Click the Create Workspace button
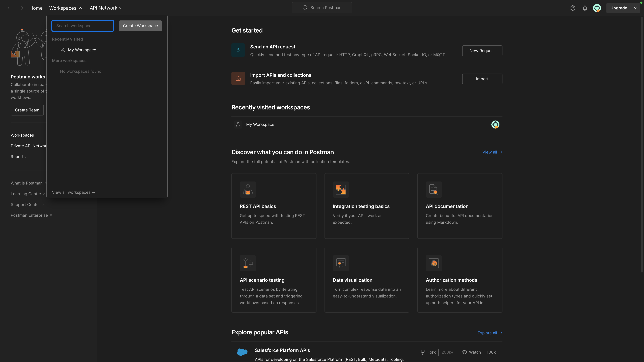This screenshot has height=362, width=644. 140,26
